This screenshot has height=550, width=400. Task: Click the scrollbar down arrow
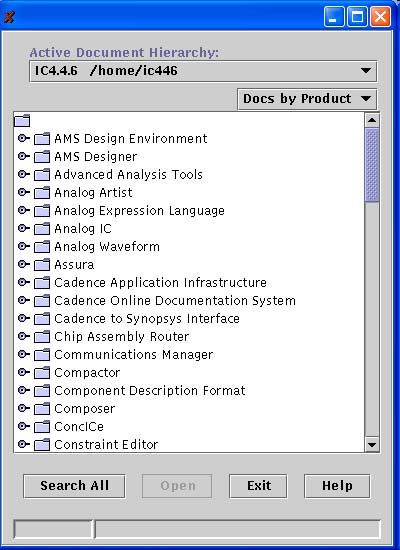click(372, 445)
